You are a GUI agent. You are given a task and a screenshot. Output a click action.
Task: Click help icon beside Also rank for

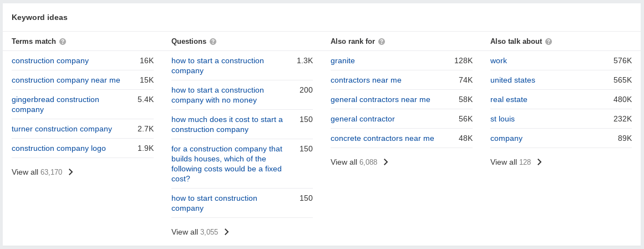pyautogui.click(x=382, y=42)
